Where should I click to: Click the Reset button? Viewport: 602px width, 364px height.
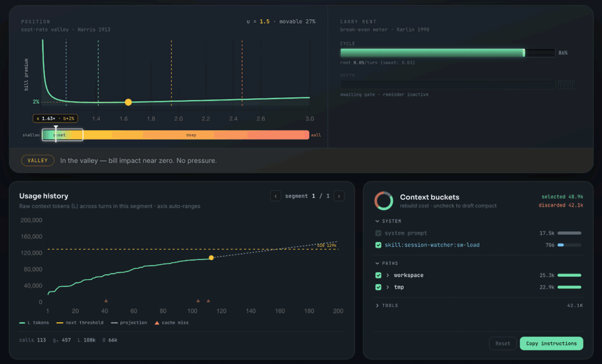pyautogui.click(x=503, y=343)
